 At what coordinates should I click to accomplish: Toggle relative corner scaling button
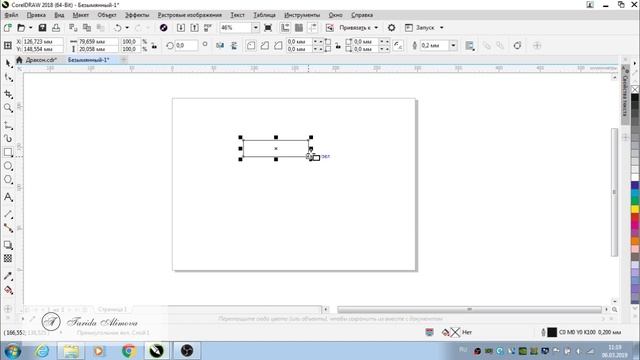point(398,45)
